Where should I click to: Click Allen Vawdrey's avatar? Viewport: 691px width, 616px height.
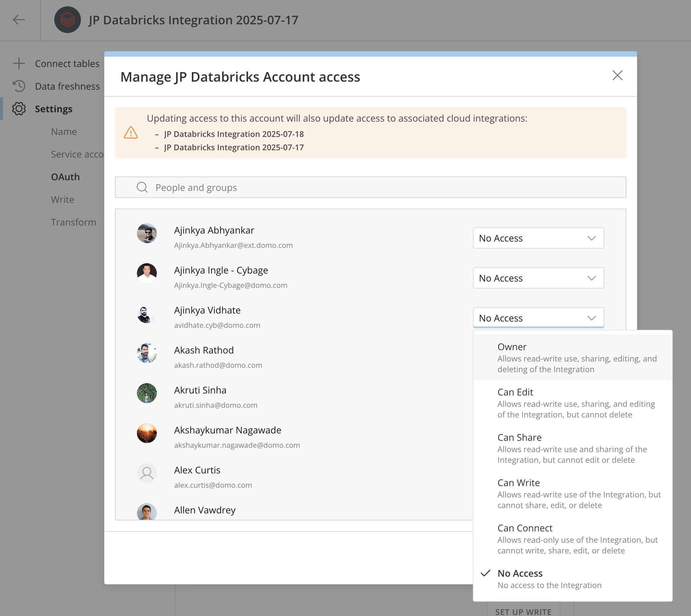point(147,511)
